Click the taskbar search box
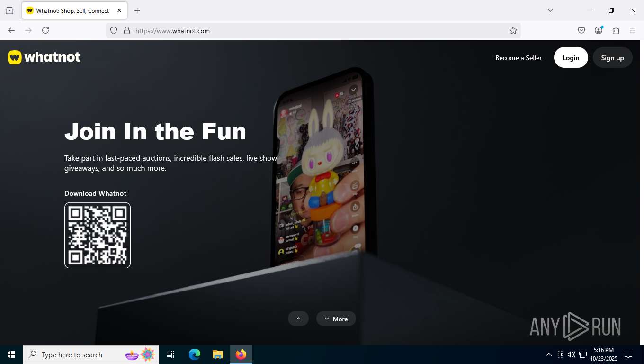This screenshot has height=364, width=644. point(91,355)
